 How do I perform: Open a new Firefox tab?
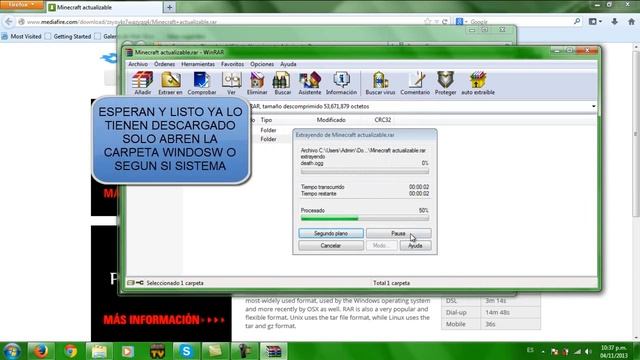tap(169, 7)
